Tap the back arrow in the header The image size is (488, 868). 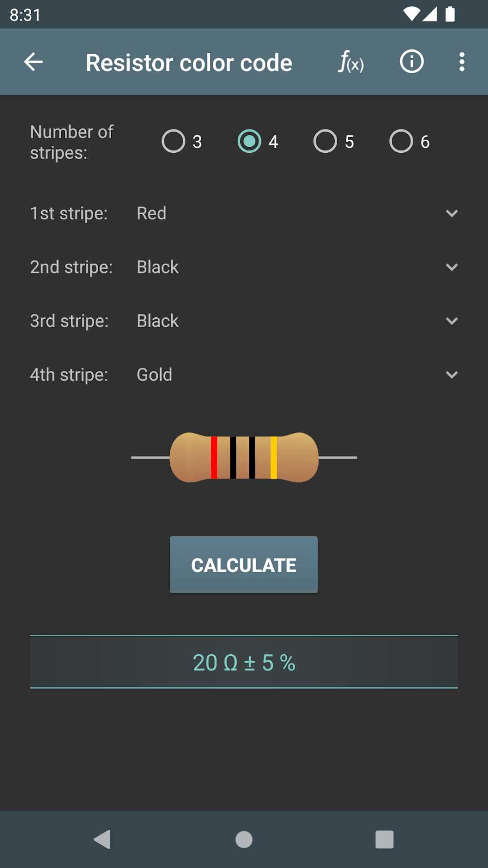coord(34,62)
